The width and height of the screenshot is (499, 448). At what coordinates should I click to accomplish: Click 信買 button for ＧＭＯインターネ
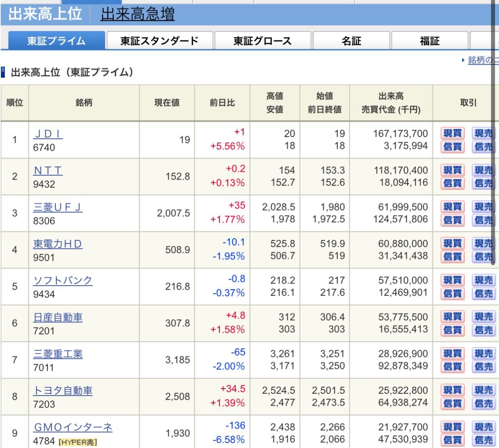click(x=452, y=440)
